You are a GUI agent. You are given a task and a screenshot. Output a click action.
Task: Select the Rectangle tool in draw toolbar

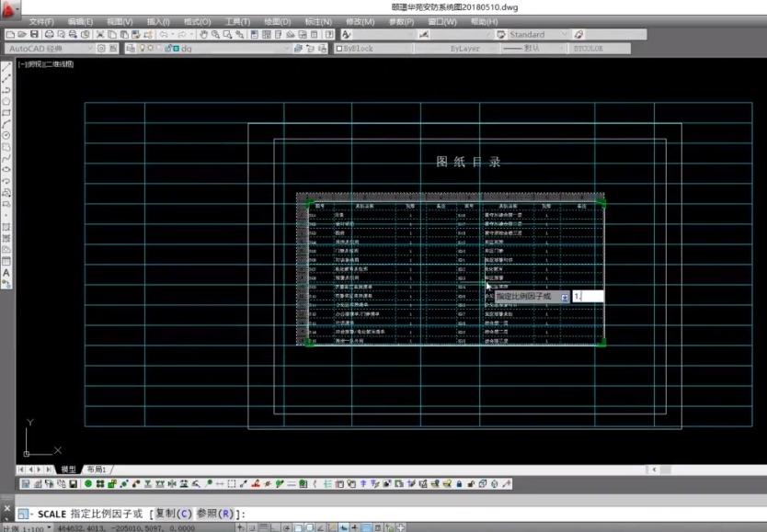(x=6, y=113)
